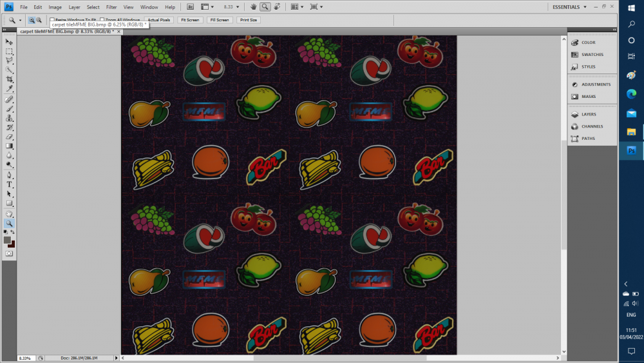The image size is (644, 363).
Task: Click the Hand tool in application bar
Action: pos(253,6)
